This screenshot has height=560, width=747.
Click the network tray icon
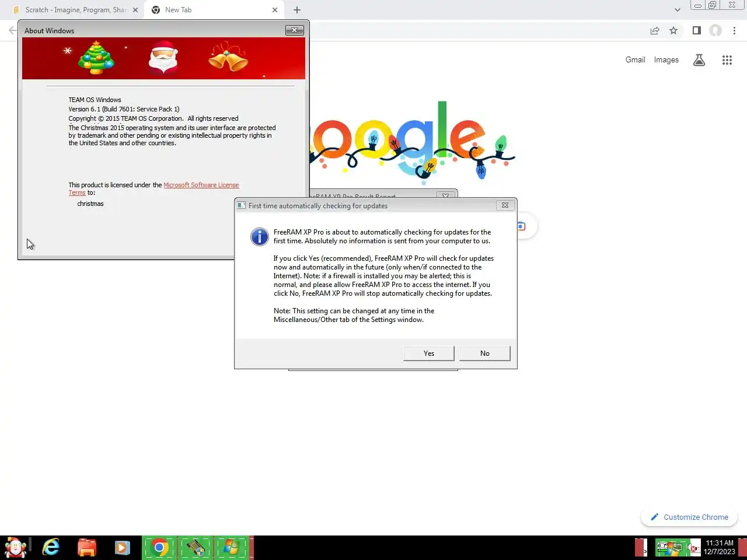[676, 548]
